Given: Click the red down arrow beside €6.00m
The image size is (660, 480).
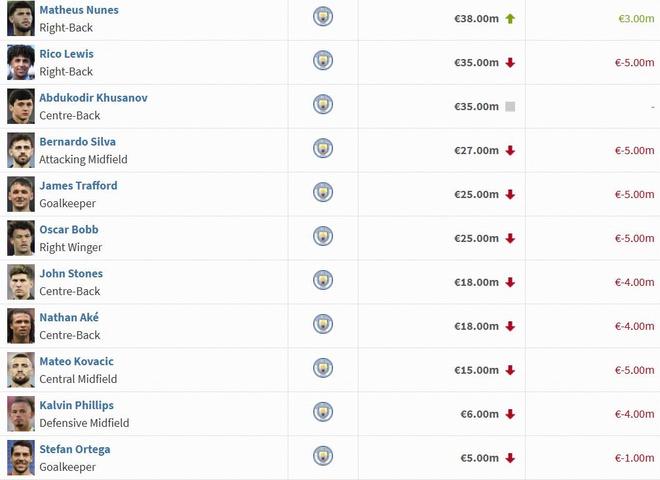Looking at the screenshot, I should point(510,414).
